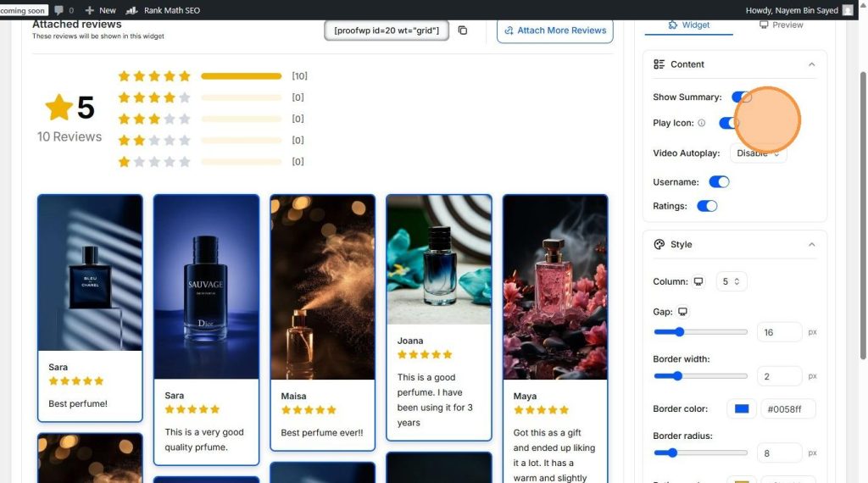This screenshot has width=868, height=483.
Task: Click the star rating under Maya
Action: click(x=541, y=410)
